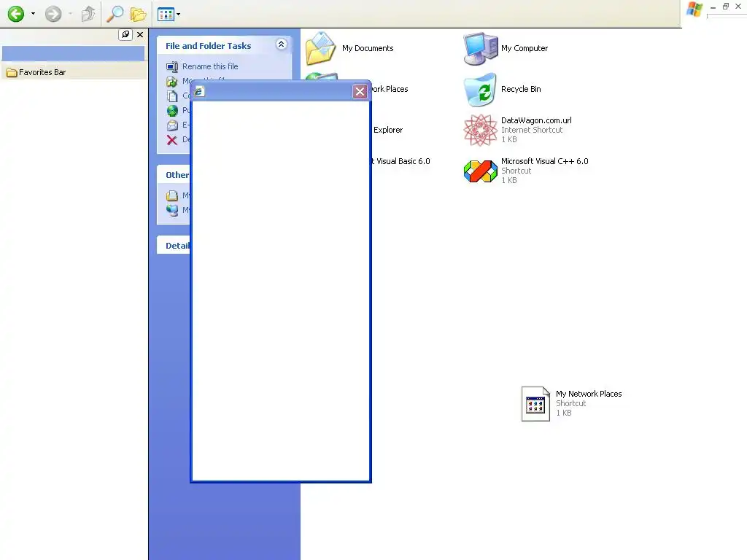Toggle the Folders pane button
The height and width of the screenshot is (560, 747).
click(138, 15)
